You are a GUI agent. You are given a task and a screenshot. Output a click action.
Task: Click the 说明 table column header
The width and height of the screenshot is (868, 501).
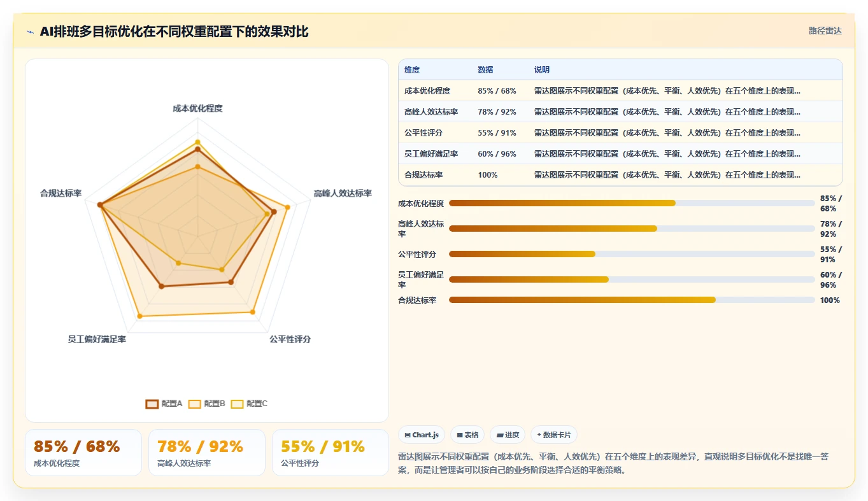tap(542, 70)
